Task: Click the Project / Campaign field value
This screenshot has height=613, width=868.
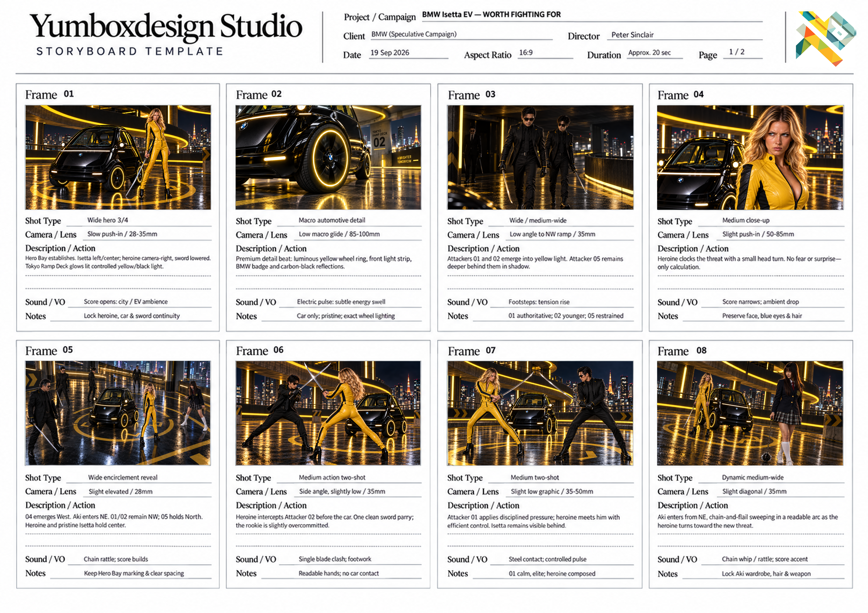Action: point(492,15)
